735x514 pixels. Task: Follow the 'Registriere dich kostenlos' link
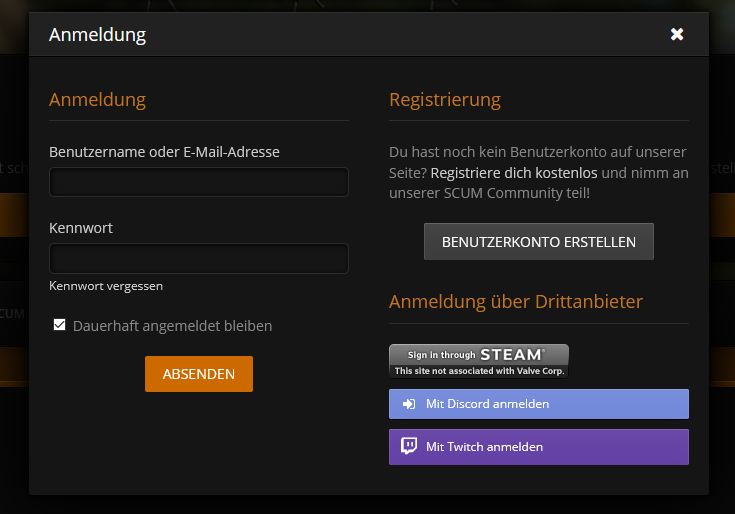point(514,173)
